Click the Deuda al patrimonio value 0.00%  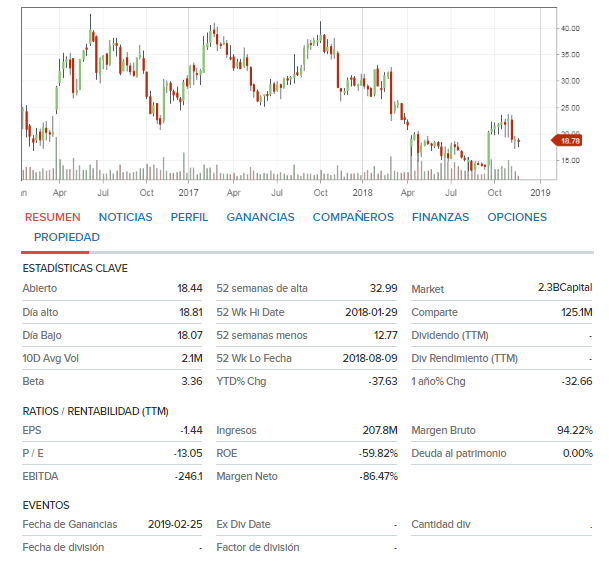578,453
